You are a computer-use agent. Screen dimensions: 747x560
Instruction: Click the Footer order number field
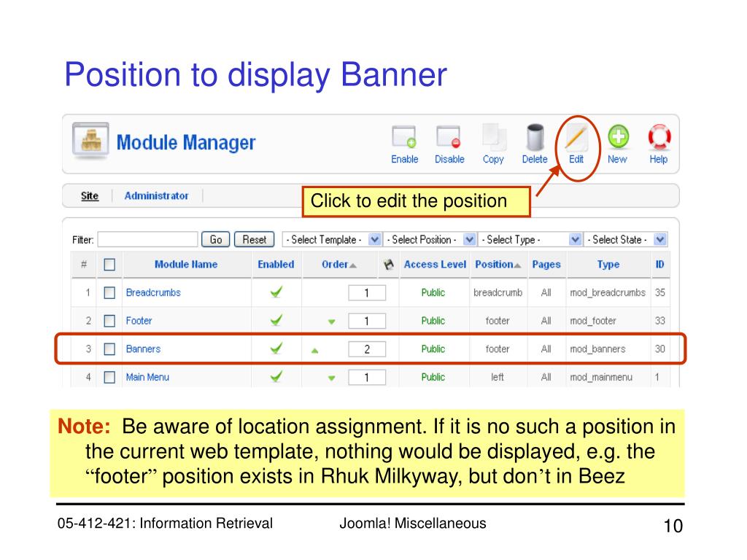click(x=367, y=321)
